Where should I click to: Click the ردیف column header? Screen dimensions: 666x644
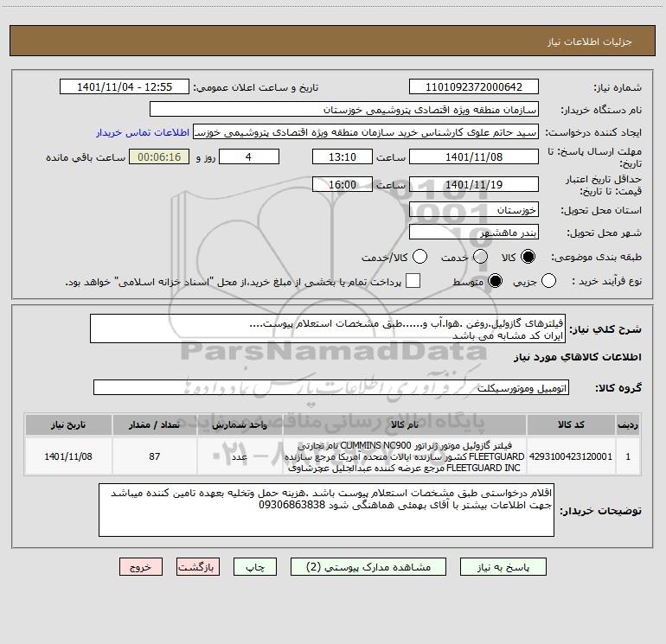[628, 424]
